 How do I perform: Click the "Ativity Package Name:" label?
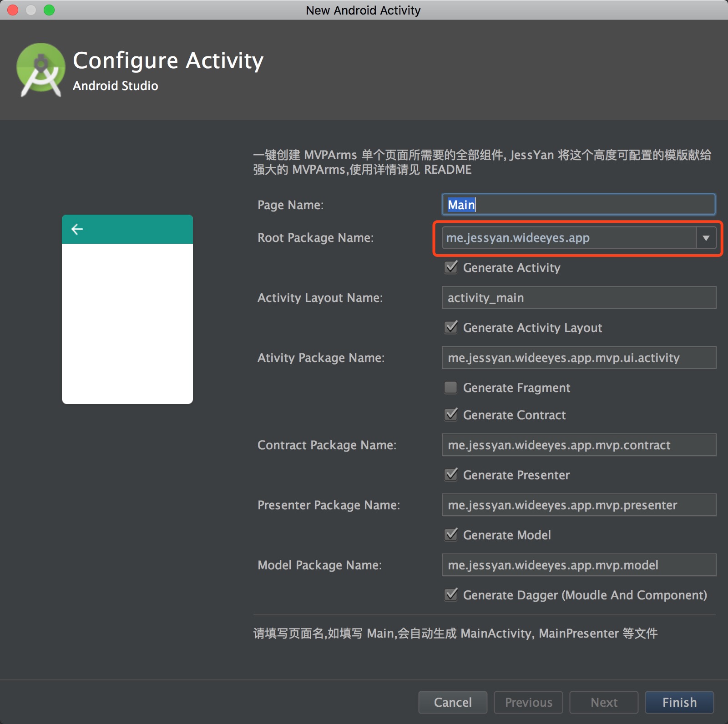click(x=321, y=358)
